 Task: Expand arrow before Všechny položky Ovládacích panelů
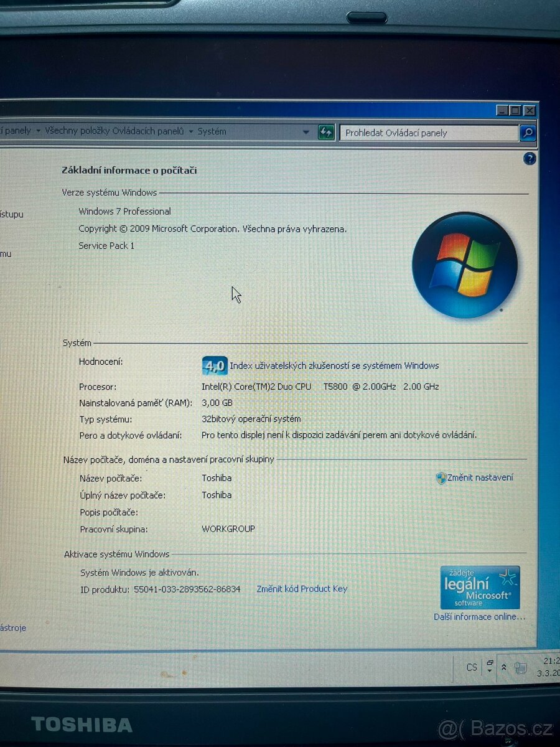(x=39, y=131)
